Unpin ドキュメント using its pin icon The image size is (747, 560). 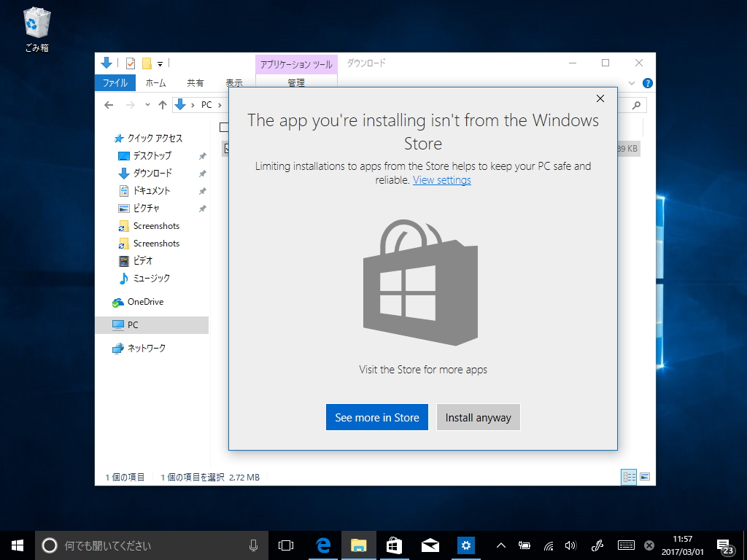[x=203, y=192]
